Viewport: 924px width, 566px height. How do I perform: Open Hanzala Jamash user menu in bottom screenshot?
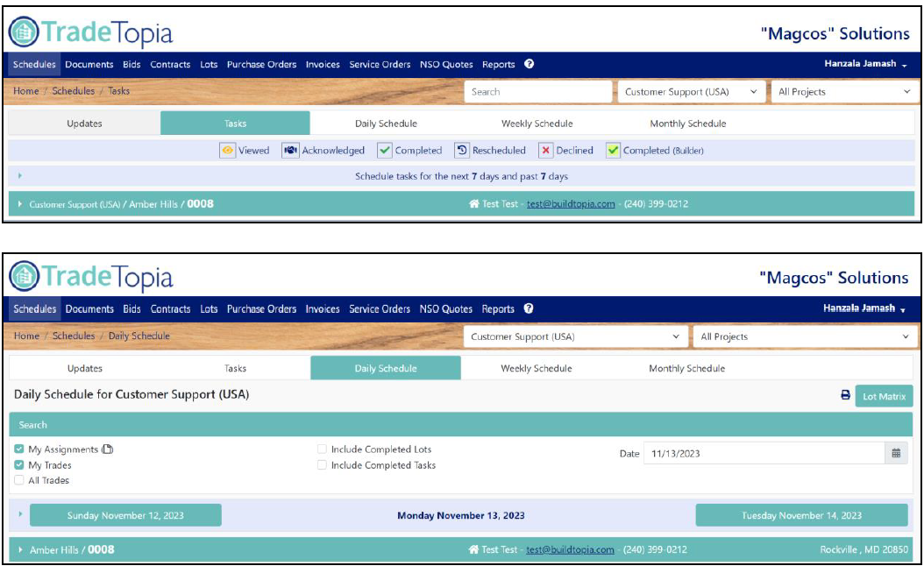[864, 308]
